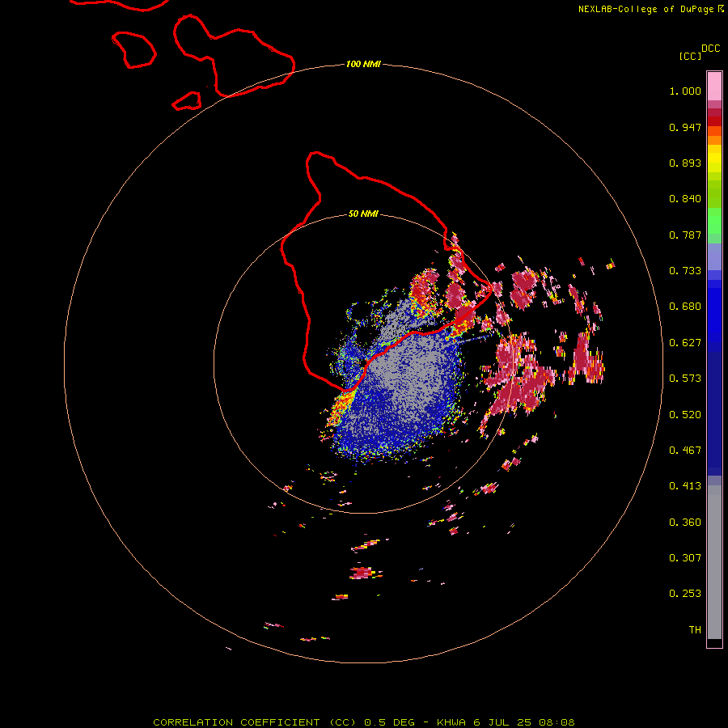Click the 0.413 color scale value
The width and height of the screenshot is (728, 728).
coord(685,486)
